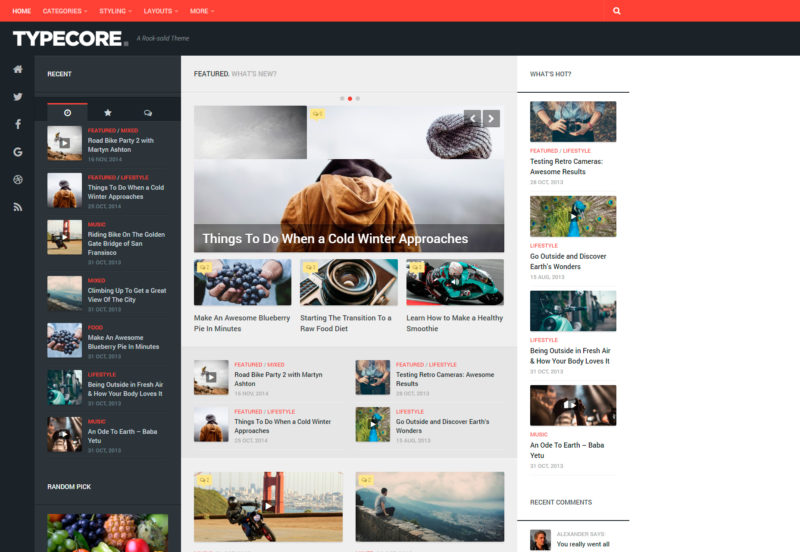The width and height of the screenshot is (800, 552).
Task: Click the Dribbble icon in the sidebar
Action: (x=18, y=179)
